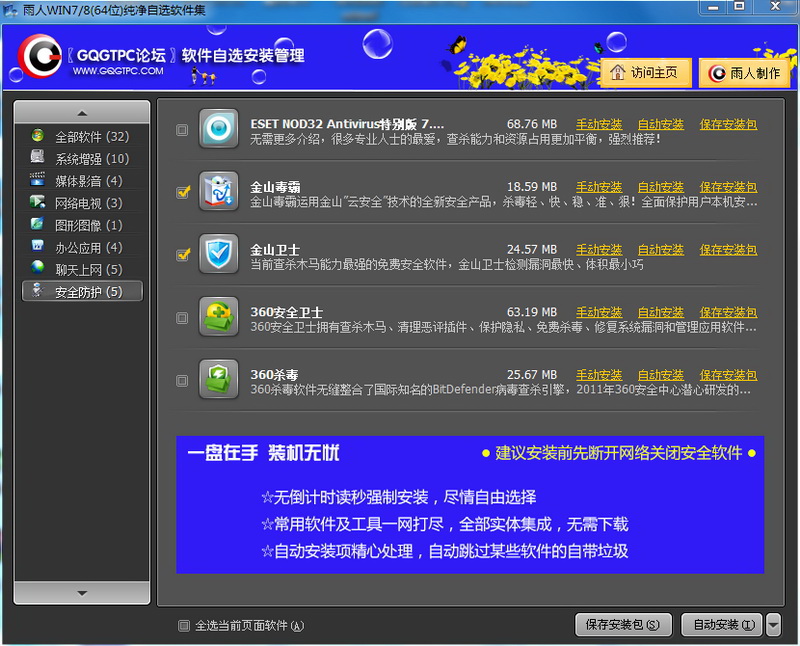The width and height of the screenshot is (800, 646).
Task: Click 手动安装 link for 360安全卫士
Action: [599, 312]
